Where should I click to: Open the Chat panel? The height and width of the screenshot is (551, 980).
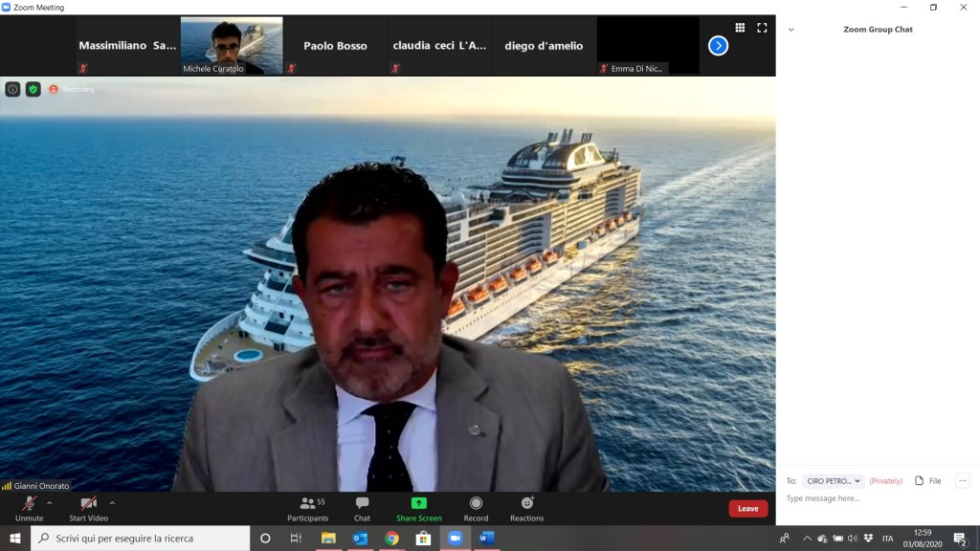[x=362, y=508]
